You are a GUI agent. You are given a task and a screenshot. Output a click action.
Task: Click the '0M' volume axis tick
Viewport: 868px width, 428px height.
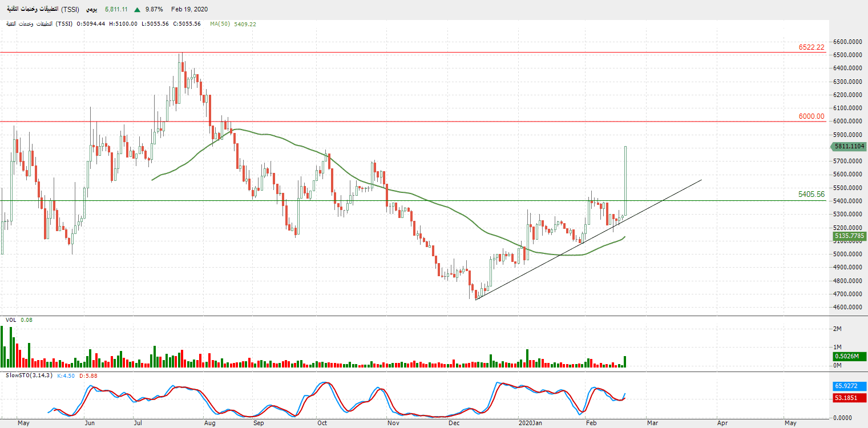838,365
